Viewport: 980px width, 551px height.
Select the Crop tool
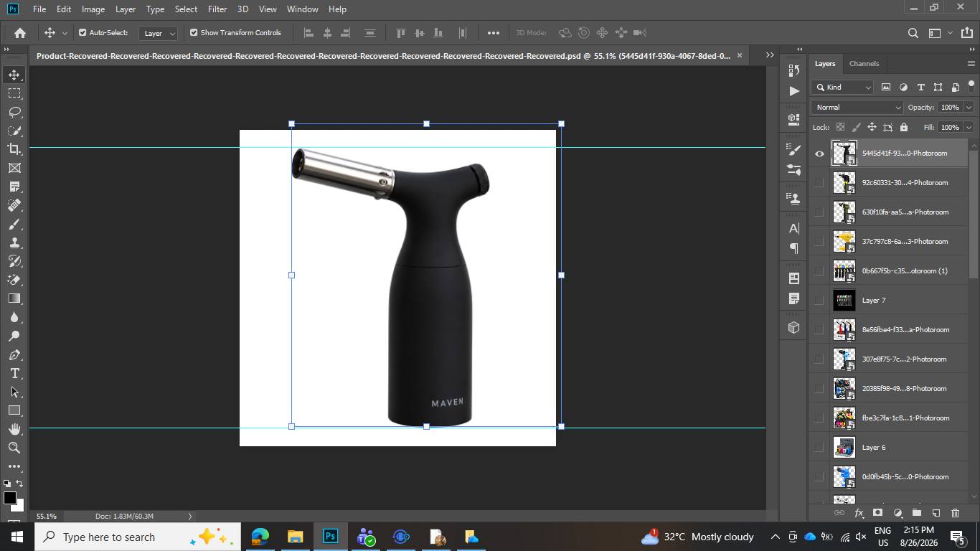tap(14, 149)
